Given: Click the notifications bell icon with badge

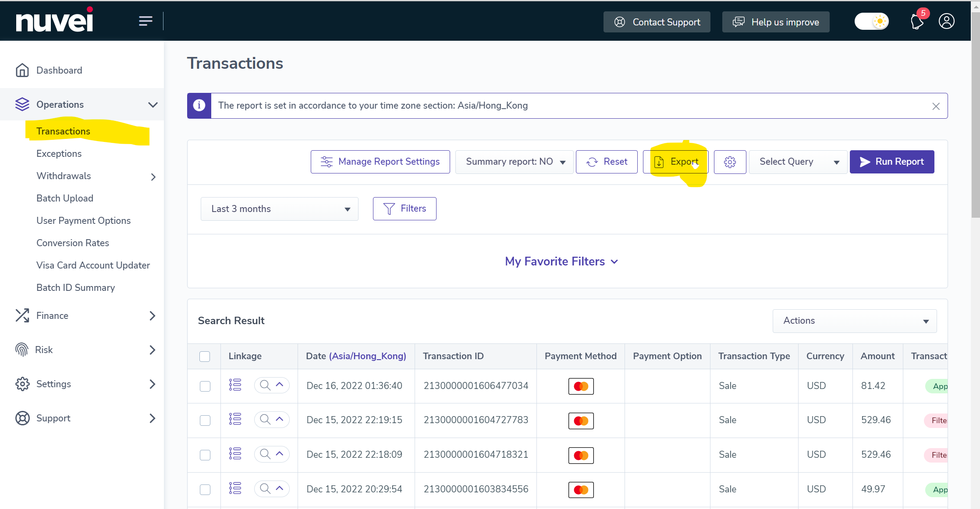Looking at the screenshot, I should pos(916,21).
